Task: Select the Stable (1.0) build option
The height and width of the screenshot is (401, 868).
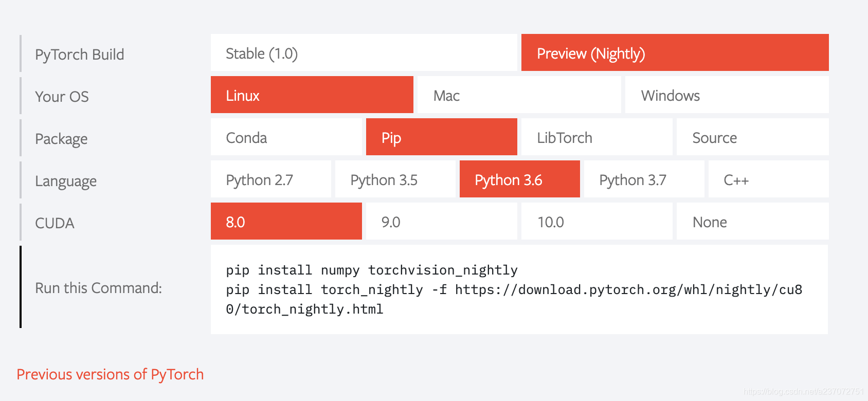Action: [364, 53]
